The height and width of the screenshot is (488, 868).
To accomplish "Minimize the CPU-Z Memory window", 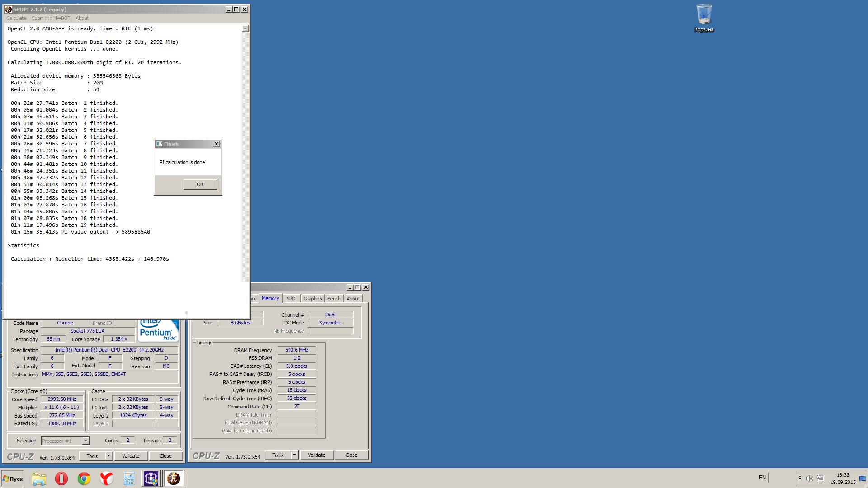I will coord(349,287).
